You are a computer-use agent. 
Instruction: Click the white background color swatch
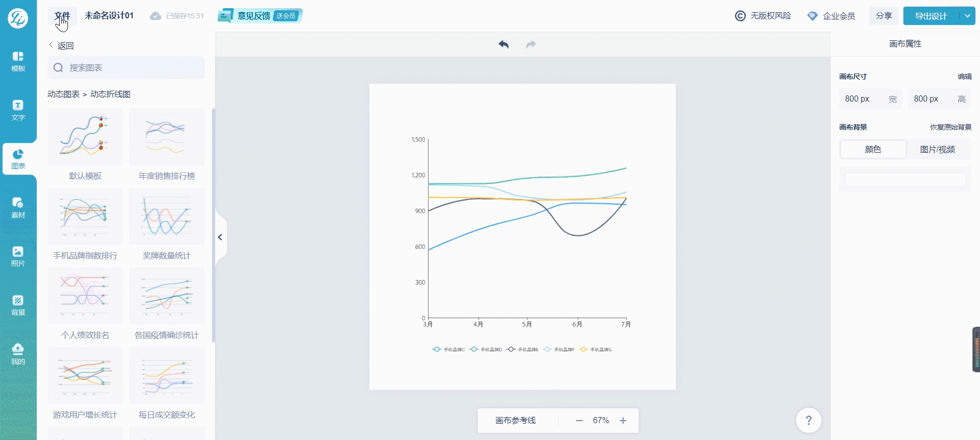(x=905, y=179)
